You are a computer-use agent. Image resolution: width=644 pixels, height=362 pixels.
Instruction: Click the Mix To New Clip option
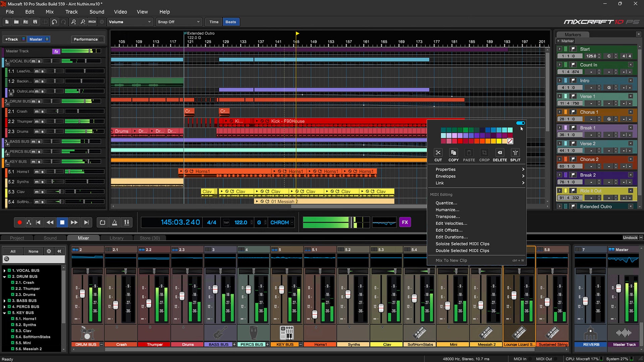(451, 260)
